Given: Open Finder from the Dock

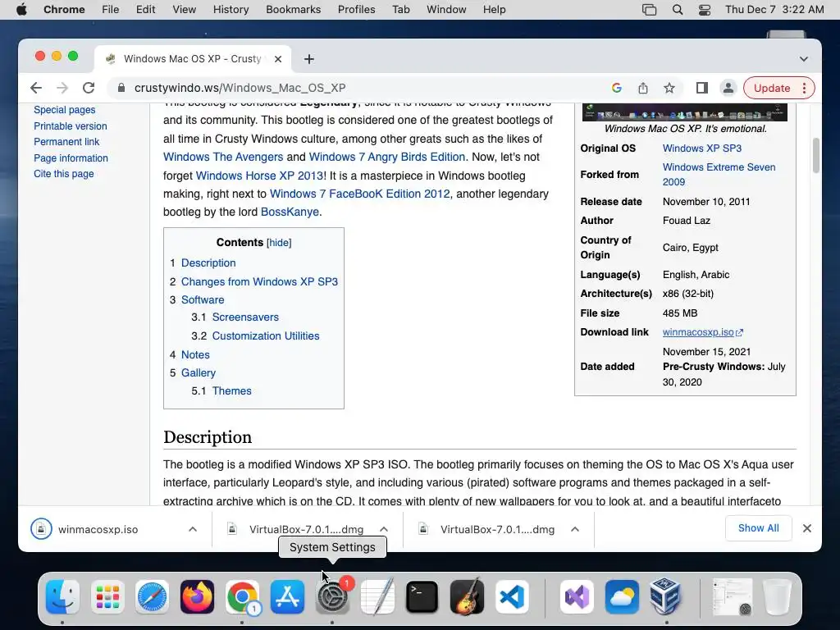Looking at the screenshot, I should click(x=62, y=596).
